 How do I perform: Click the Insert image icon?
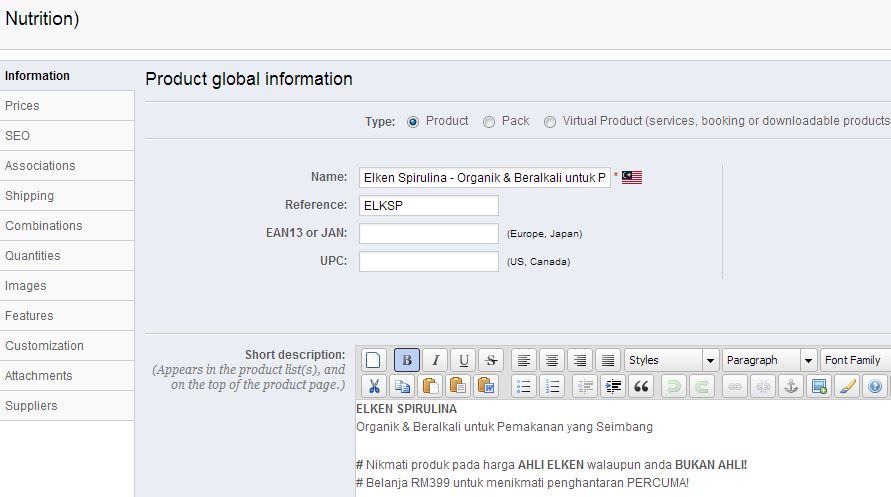point(819,387)
